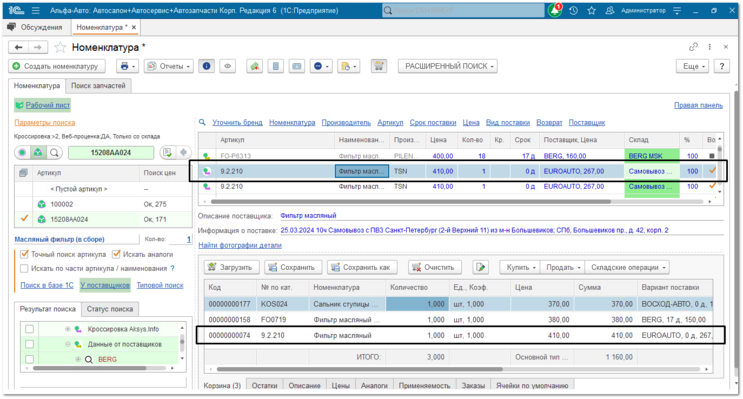Image resolution: width=743 pixels, height=399 pixels.
Task: Click the help question mark button
Action: (722, 66)
